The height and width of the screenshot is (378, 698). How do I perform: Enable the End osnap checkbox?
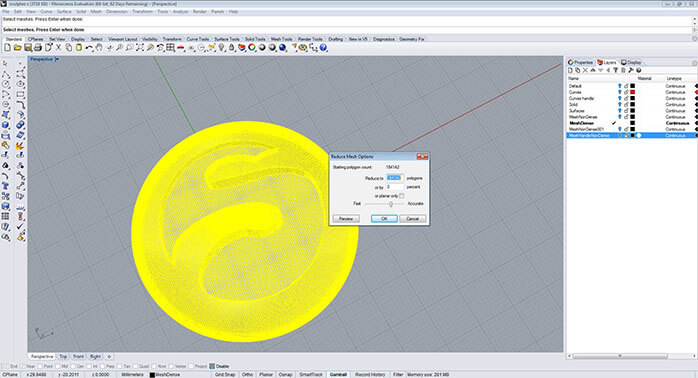5,366
